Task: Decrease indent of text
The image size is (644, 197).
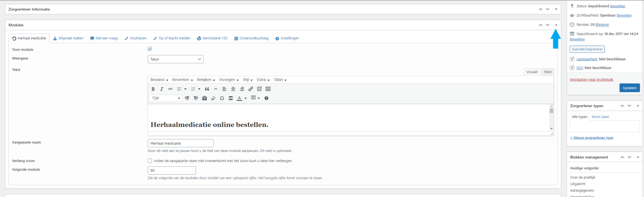Action: (187, 98)
